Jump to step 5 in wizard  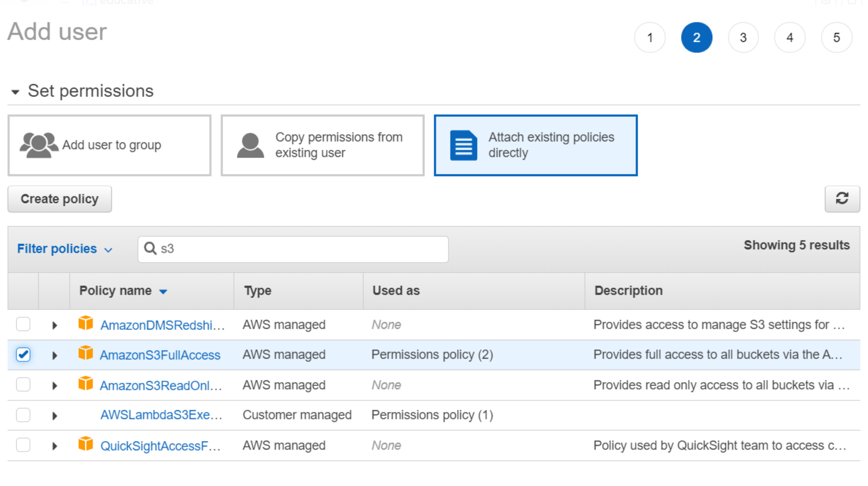point(837,37)
